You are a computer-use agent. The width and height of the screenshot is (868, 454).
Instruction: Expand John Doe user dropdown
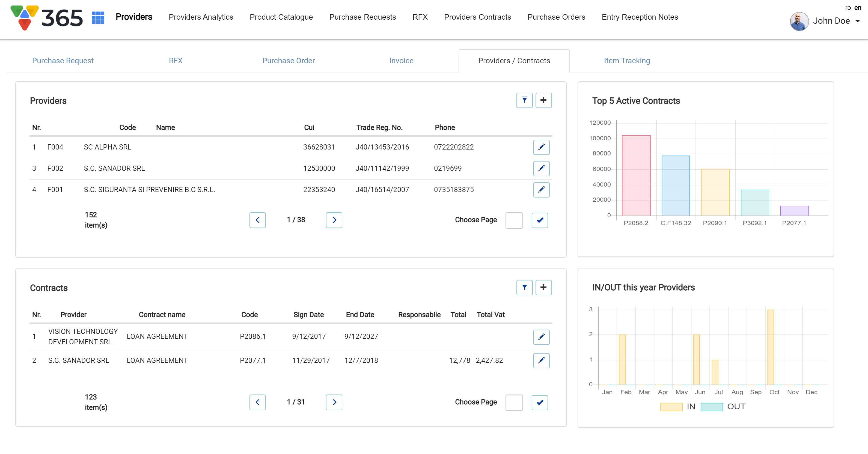point(858,21)
